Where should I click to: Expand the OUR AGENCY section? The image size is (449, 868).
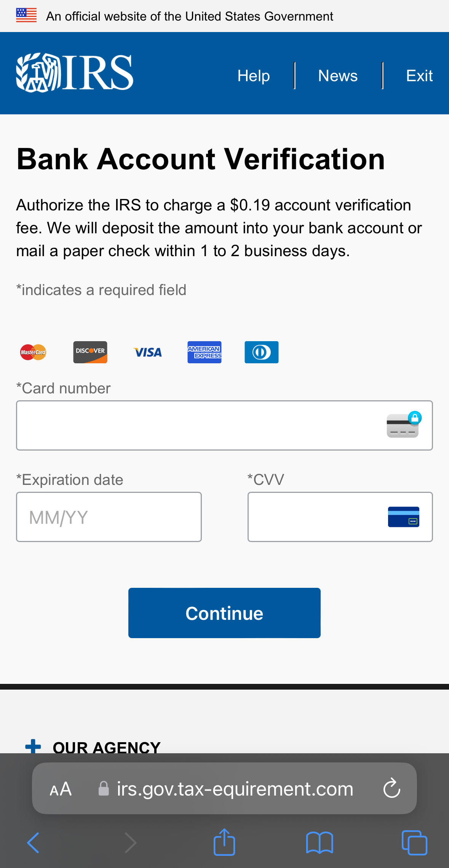pyautogui.click(x=93, y=747)
